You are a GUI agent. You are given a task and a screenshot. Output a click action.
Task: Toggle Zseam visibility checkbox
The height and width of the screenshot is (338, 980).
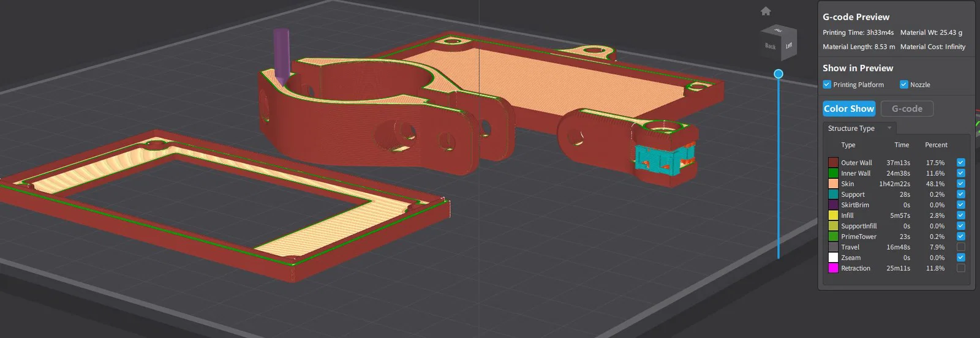960,257
